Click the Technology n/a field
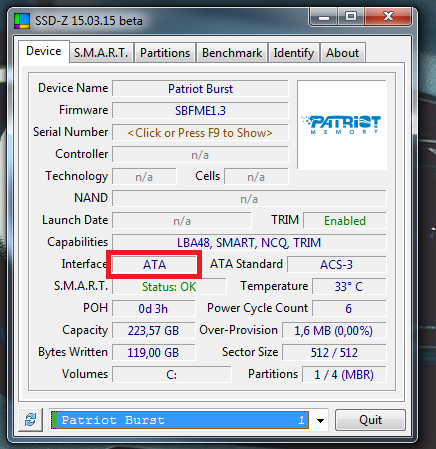 pos(144,177)
